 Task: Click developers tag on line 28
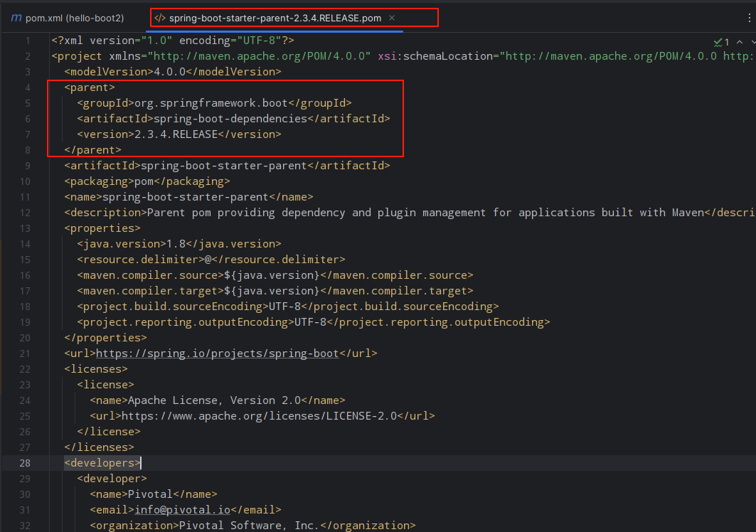coord(102,463)
